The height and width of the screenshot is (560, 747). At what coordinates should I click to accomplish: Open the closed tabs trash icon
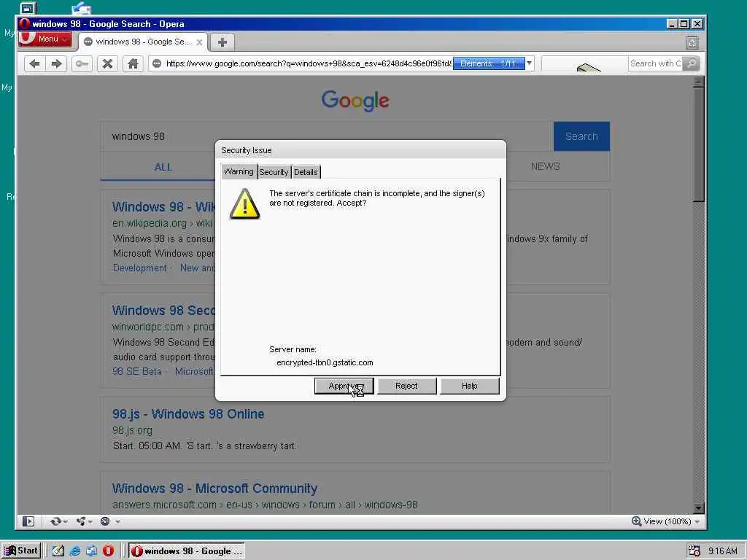[x=692, y=43]
